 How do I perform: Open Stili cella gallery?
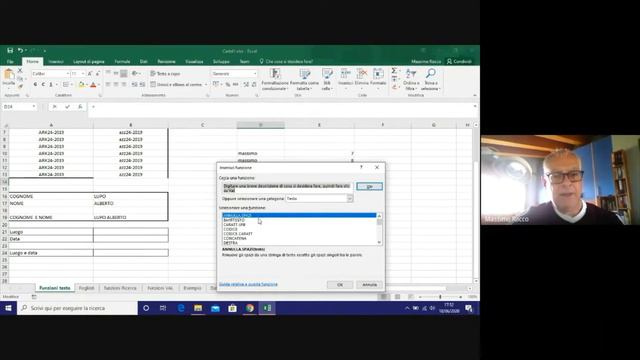point(327,80)
